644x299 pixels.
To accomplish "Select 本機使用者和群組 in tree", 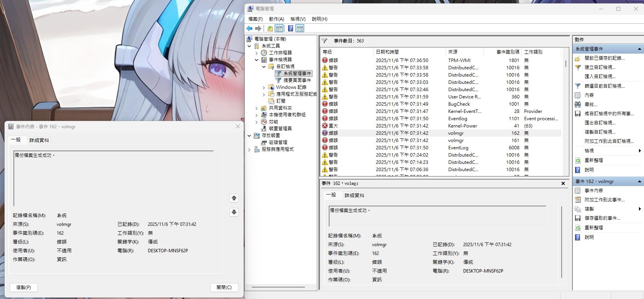I will pyautogui.click(x=287, y=114).
